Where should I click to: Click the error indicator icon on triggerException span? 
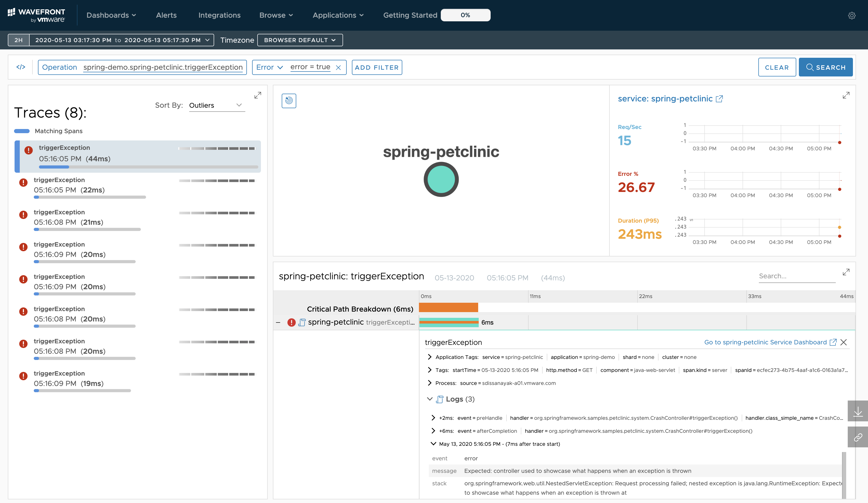pyautogui.click(x=291, y=322)
